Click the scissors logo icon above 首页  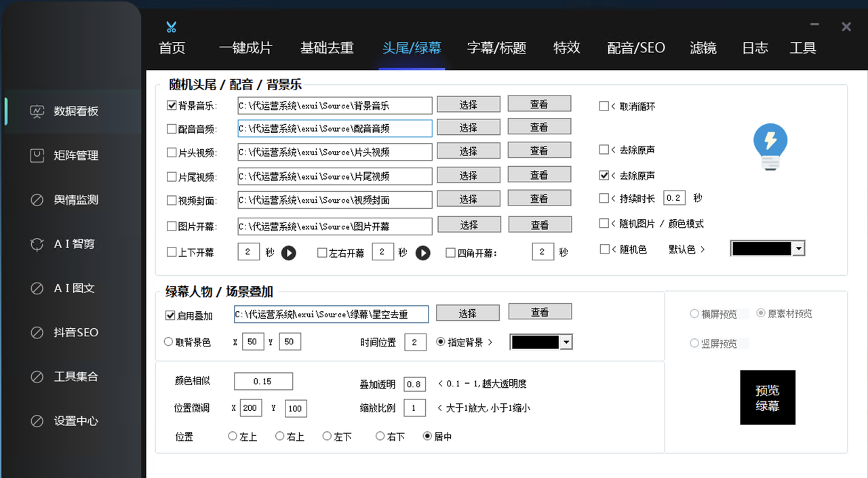171,27
